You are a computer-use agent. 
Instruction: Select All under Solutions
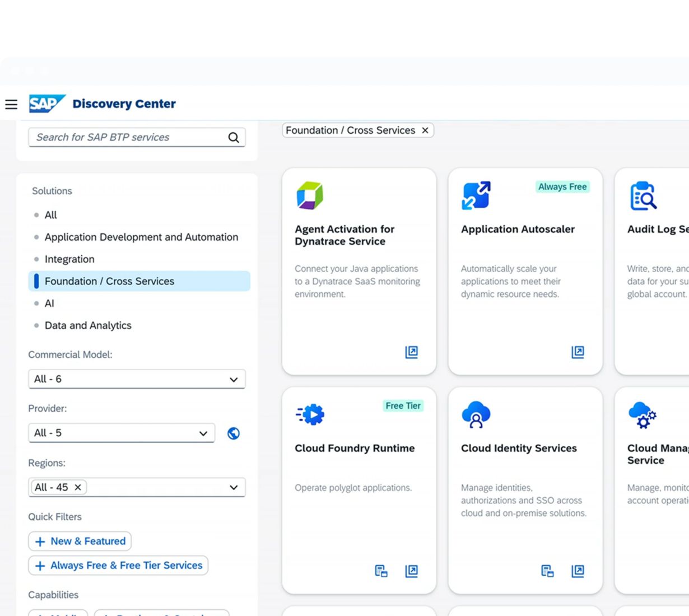(50, 215)
